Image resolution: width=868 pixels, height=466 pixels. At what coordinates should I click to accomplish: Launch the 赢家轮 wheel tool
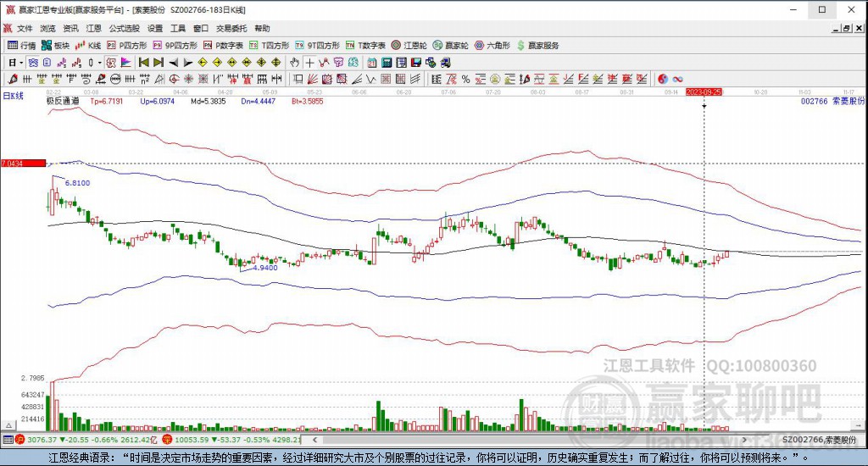coord(451,46)
